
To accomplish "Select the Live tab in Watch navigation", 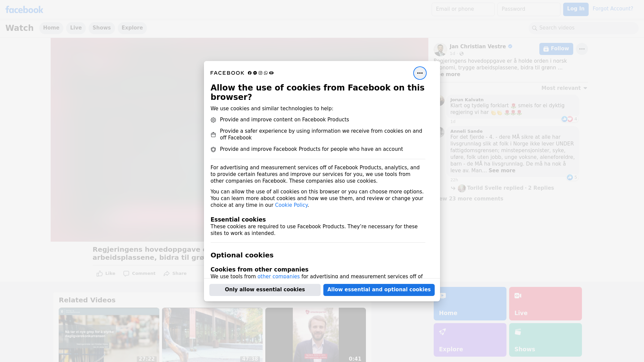I will click(x=76, y=28).
